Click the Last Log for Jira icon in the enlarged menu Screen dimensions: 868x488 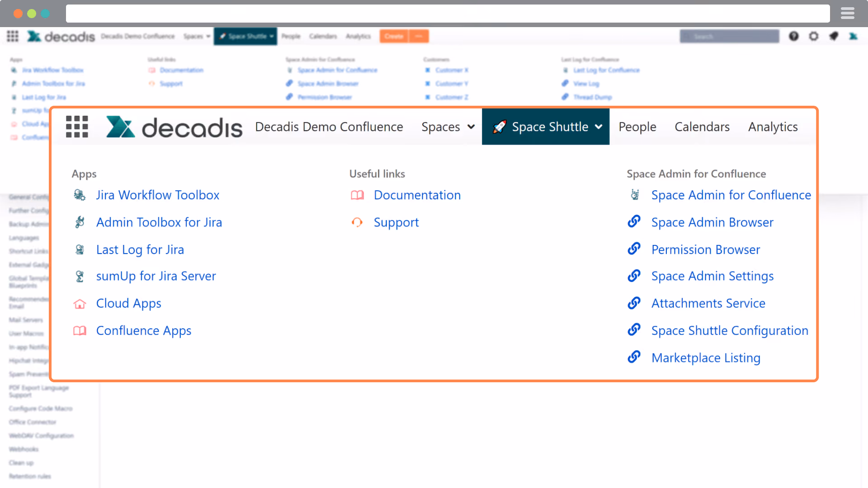80,249
